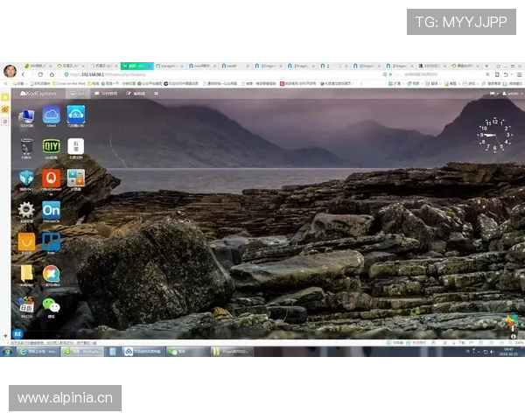Open the system settings gear icon
Image resolution: width=525 pixels, height=420 pixels.
click(x=26, y=210)
